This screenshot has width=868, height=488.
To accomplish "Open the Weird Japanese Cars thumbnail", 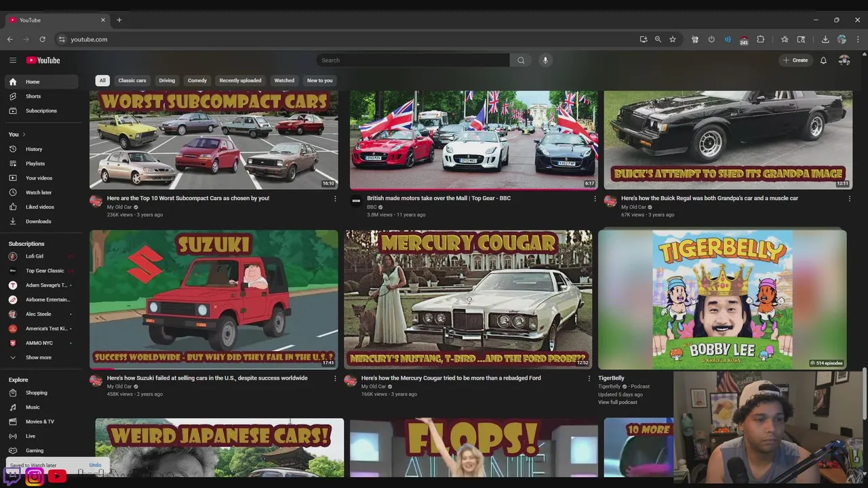I will [x=220, y=448].
